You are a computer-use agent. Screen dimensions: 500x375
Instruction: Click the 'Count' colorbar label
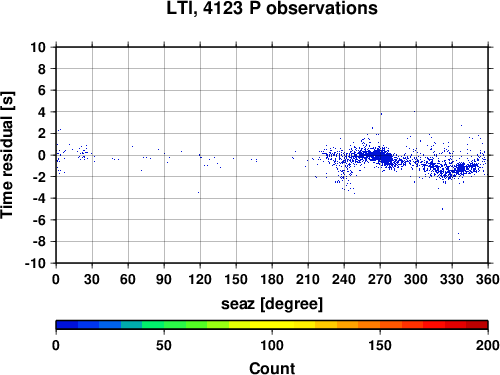pos(272,369)
